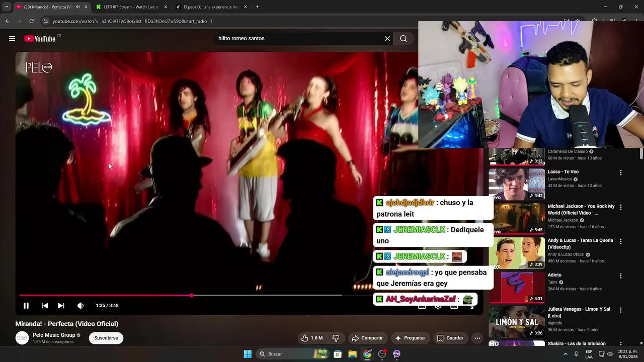Pause the video

tap(26, 306)
